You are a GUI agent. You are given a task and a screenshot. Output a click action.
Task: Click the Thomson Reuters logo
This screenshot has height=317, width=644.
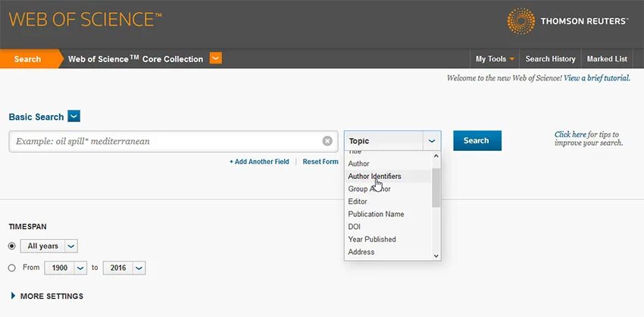[x=567, y=21]
